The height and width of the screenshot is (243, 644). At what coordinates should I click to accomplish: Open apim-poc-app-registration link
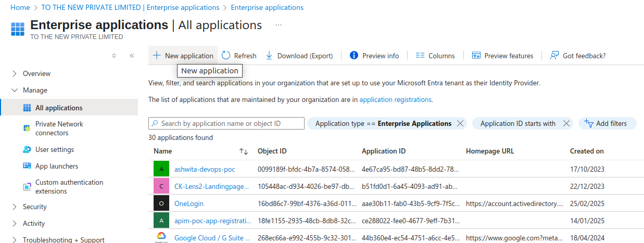(x=211, y=221)
